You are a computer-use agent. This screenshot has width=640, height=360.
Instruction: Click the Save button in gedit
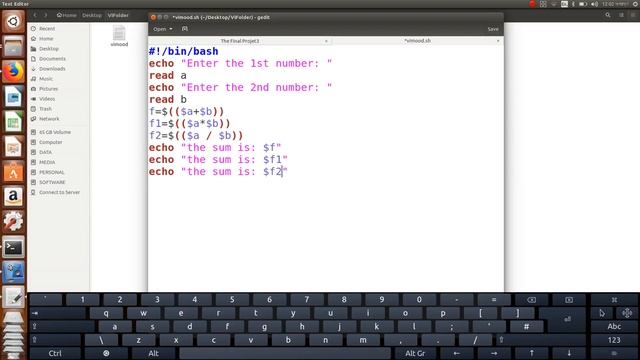point(493,29)
